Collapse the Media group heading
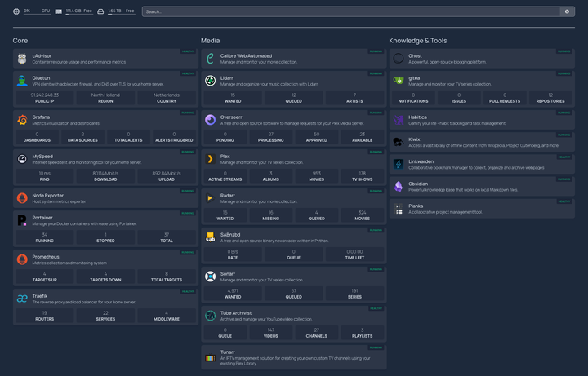Image resolution: width=588 pixels, height=376 pixels. pos(211,41)
